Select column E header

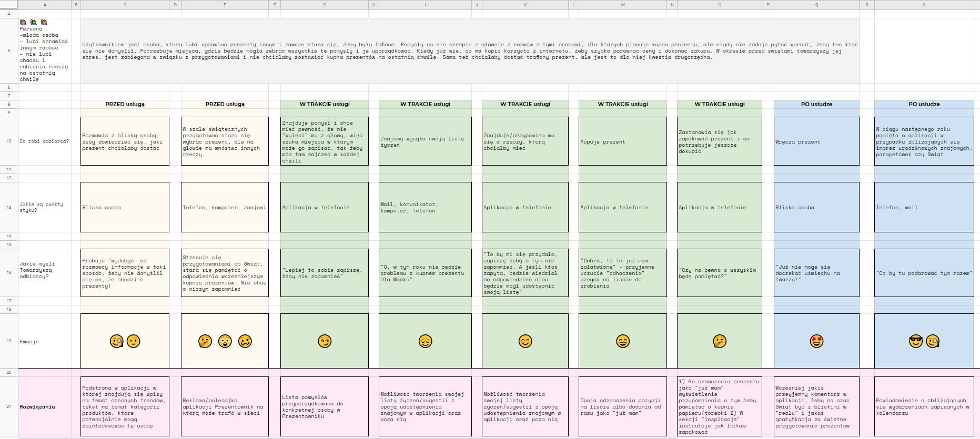(x=225, y=5)
